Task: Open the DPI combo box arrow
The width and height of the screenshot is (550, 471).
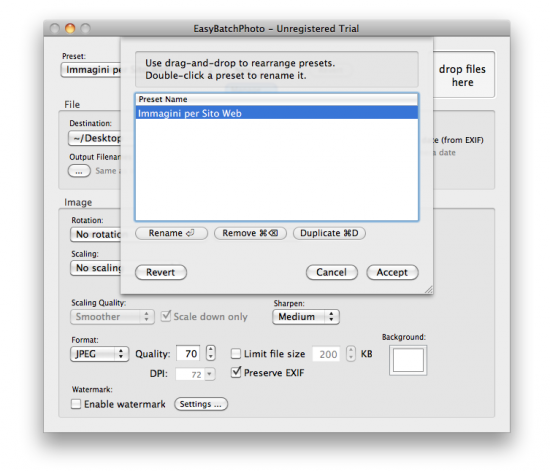Action: [x=209, y=374]
